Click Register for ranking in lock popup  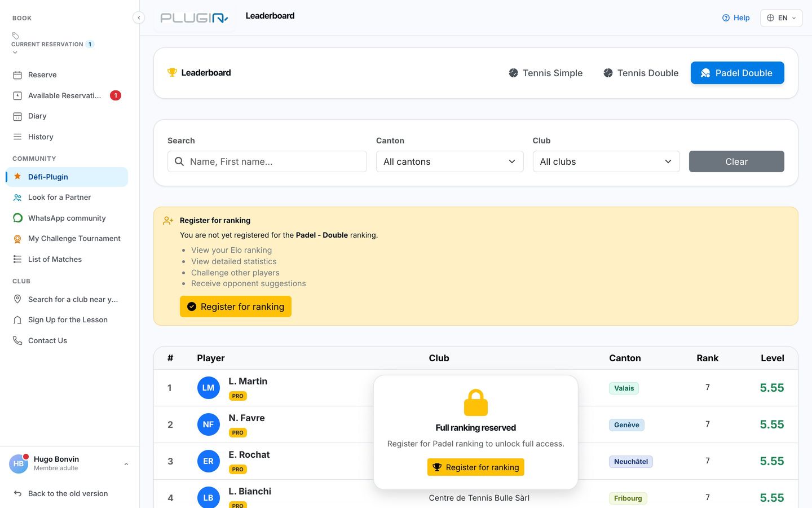476,467
